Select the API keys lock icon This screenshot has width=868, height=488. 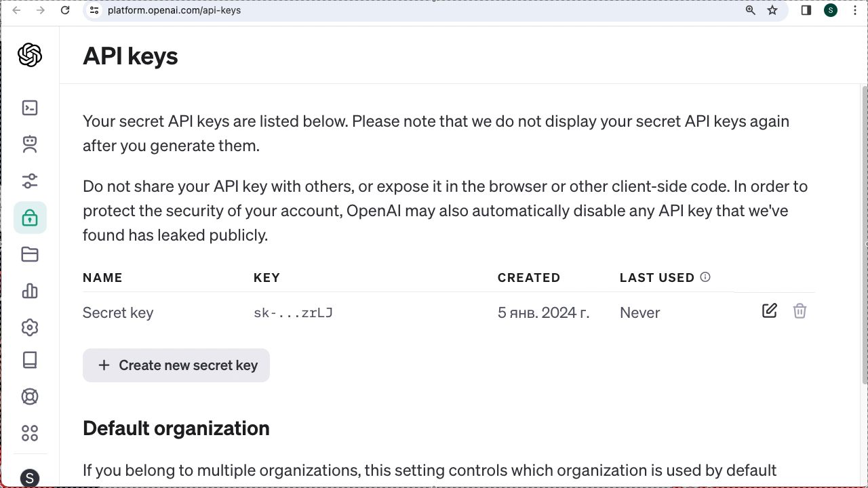point(30,218)
